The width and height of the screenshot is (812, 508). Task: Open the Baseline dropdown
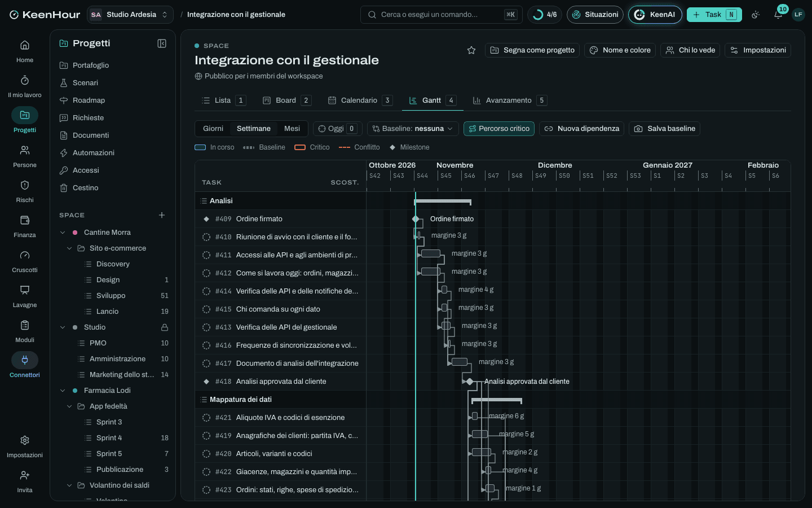point(413,129)
